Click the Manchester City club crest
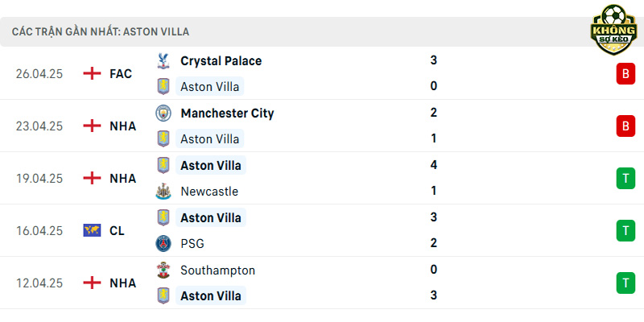This screenshot has width=644, height=322. point(163,113)
